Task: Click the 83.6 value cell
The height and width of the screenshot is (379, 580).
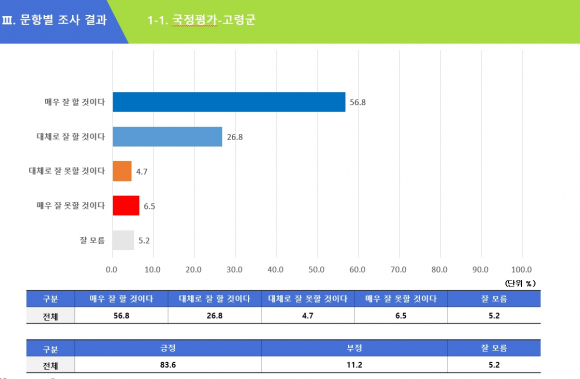Action: pos(168,365)
